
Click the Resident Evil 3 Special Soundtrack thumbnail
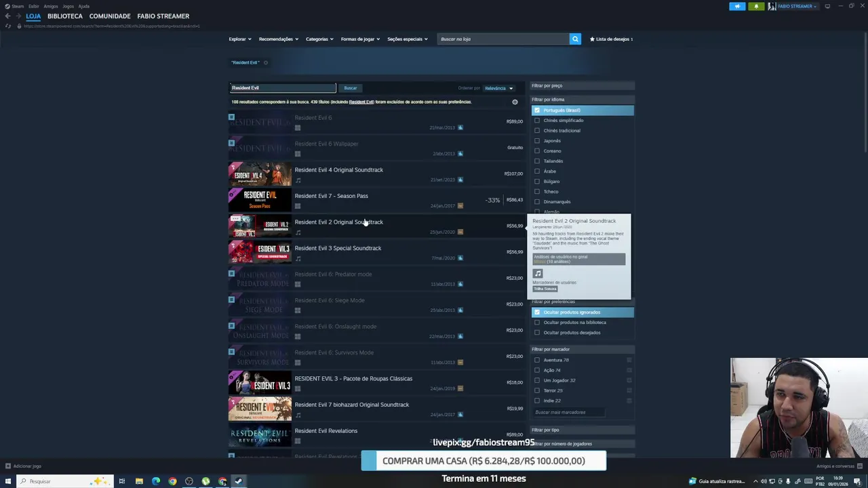260,253
